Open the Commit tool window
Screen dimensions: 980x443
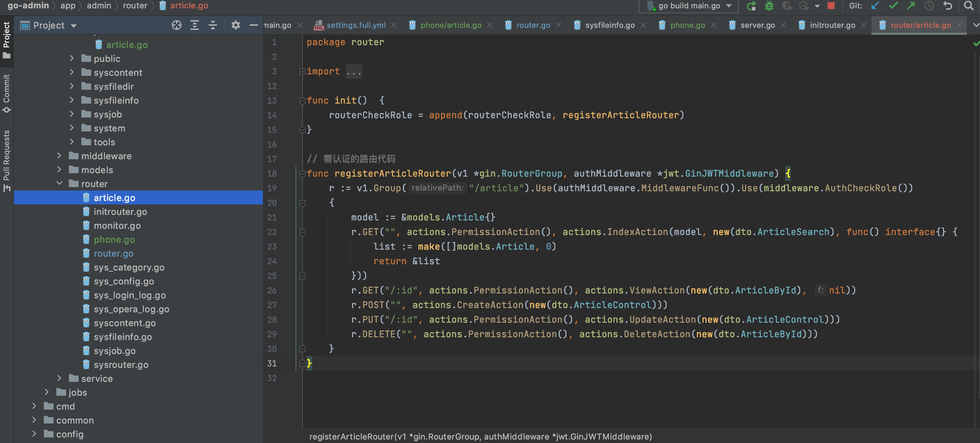click(x=7, y=93)
